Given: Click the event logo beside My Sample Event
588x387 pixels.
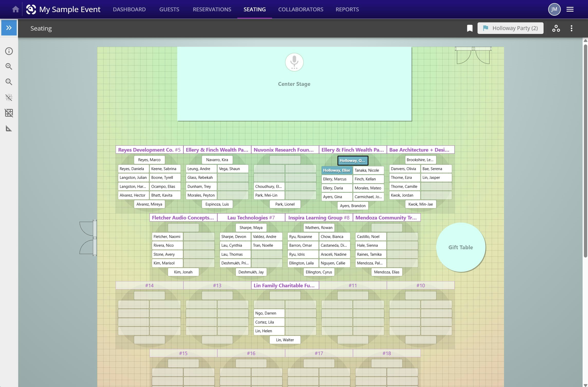Looking at the screenshot, I should click(x=31, y=9).
